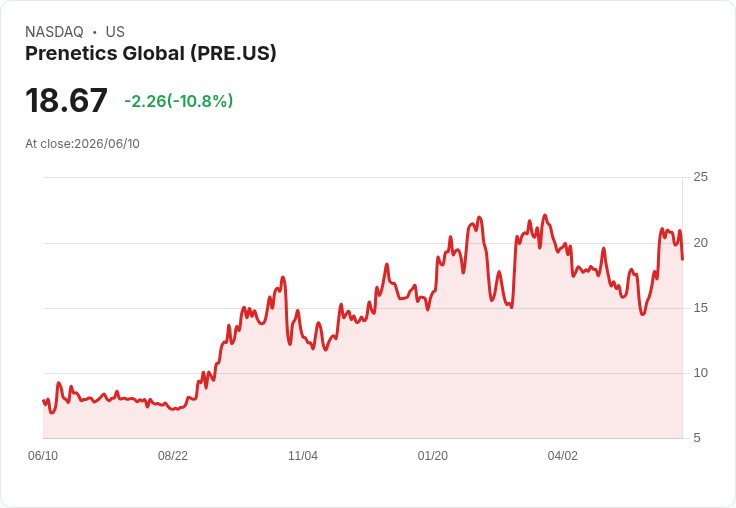Click the price change -2.26(-10.8%) text
The image size is (736, 508).
point(178,101)
